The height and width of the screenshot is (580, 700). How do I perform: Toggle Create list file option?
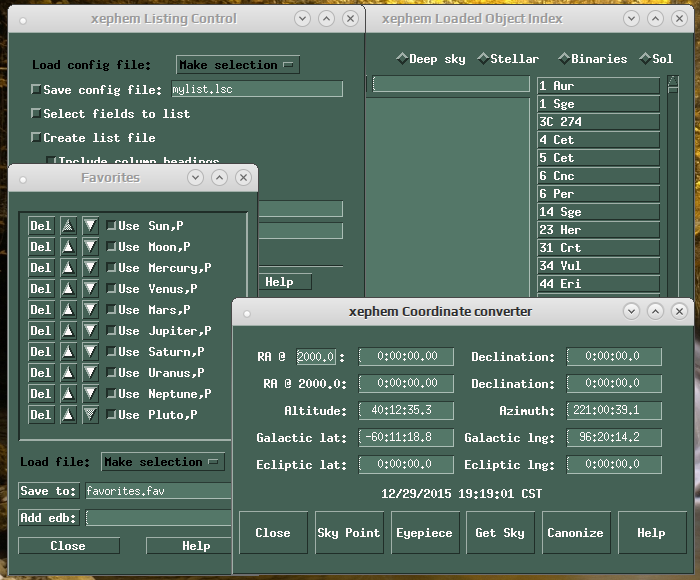(x=36, y=138)
